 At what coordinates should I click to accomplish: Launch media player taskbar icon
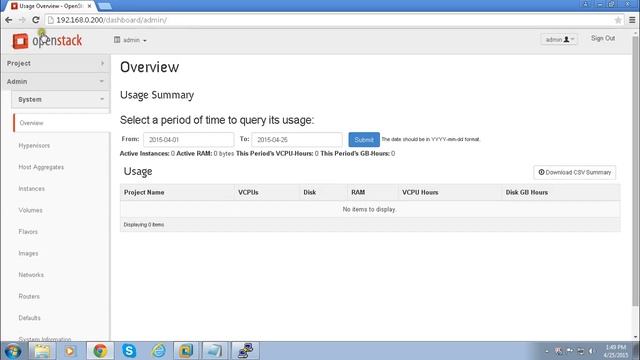70,351
